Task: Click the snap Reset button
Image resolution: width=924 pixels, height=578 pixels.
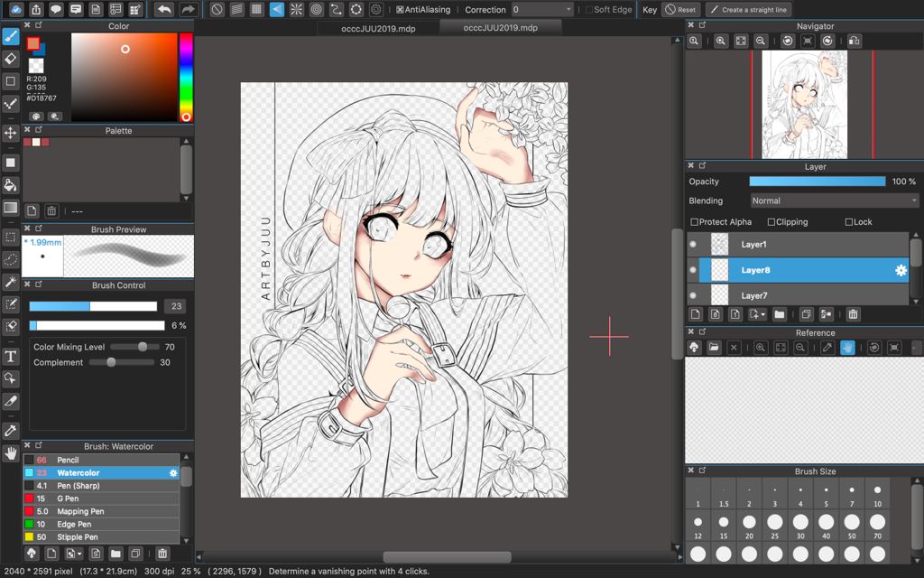Action: (x=680, y=9)
